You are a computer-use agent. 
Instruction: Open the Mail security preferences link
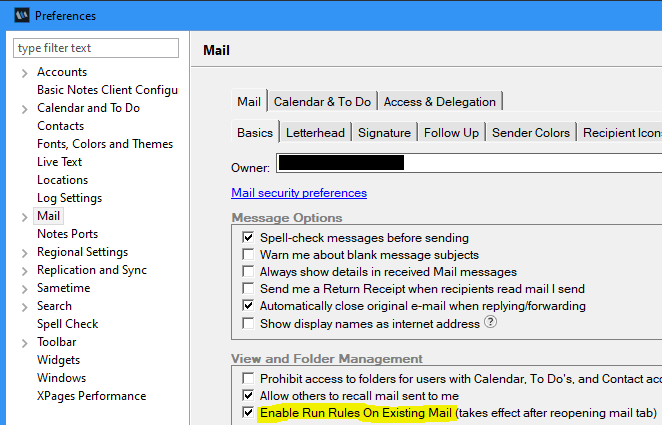click(x=298, y=193)
